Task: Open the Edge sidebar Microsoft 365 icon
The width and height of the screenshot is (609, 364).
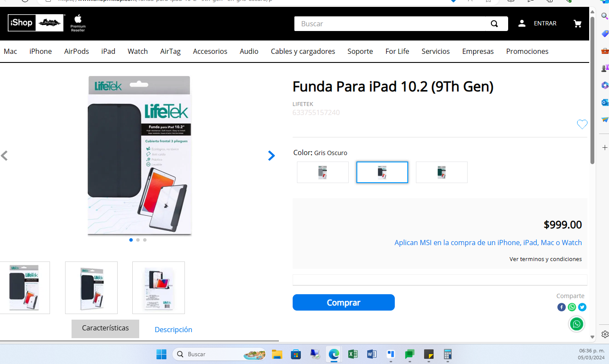Action: [x=605, y=85]
